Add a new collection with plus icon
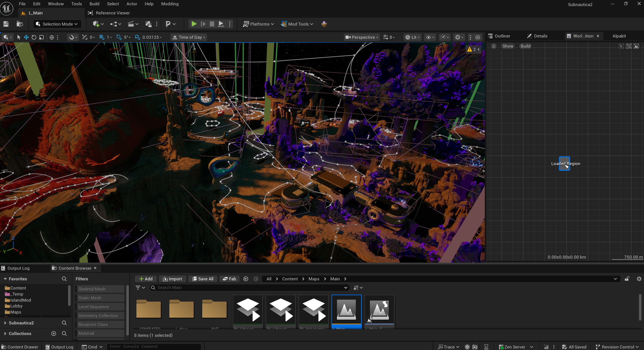This screenshot has width=644, height=350. pos(54,334)
